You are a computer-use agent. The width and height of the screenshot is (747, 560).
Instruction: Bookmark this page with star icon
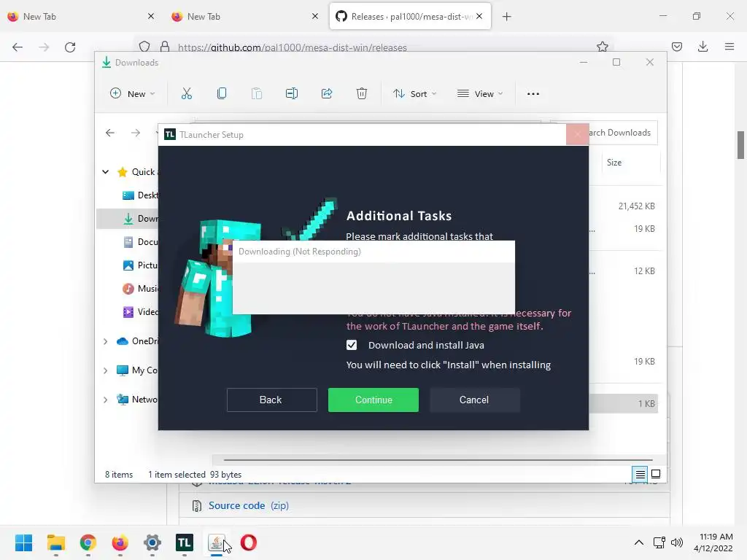point(602,47)
